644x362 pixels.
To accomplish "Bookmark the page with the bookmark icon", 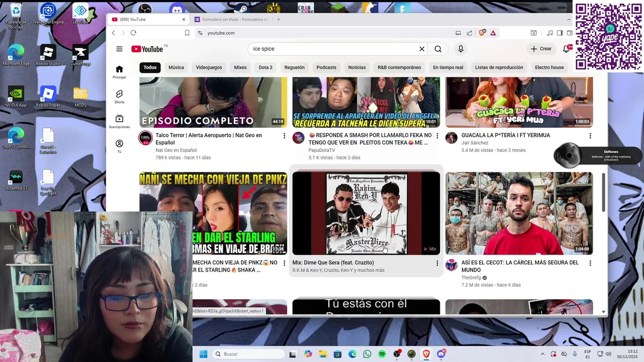I will 187,33.
